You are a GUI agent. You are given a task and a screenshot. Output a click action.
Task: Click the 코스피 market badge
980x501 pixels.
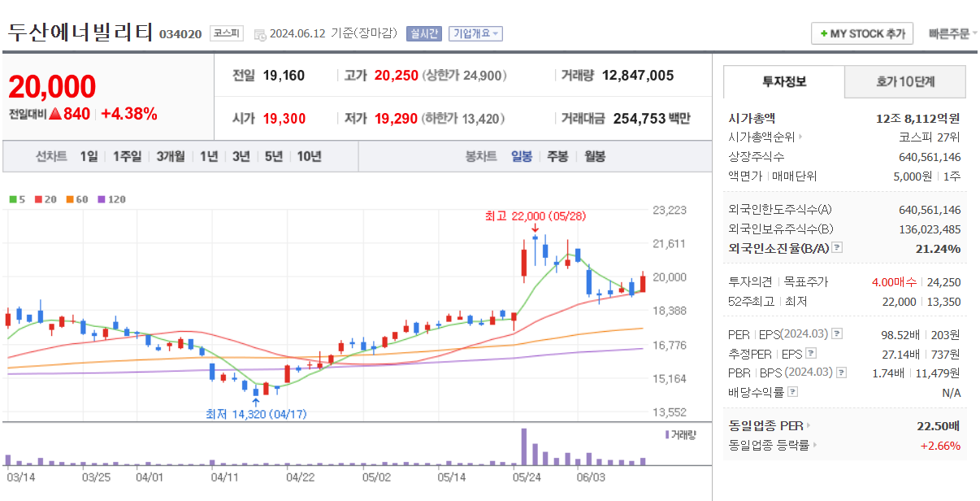tap(227, 33)
